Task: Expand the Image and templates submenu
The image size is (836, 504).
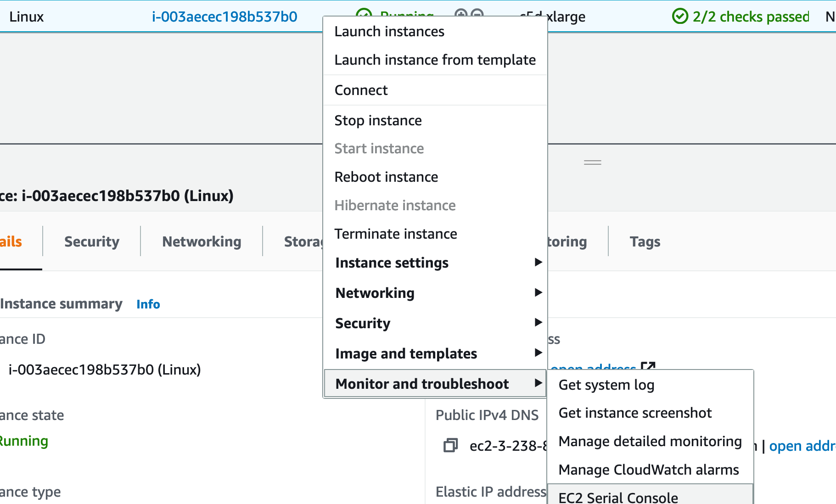Action: 538,353
